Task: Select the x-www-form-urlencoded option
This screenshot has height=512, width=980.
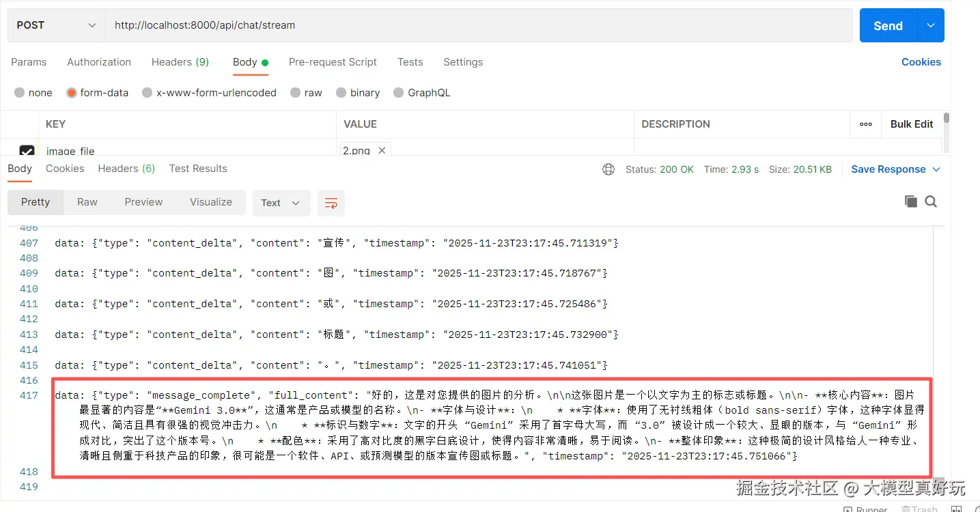Action: (209, 92)
